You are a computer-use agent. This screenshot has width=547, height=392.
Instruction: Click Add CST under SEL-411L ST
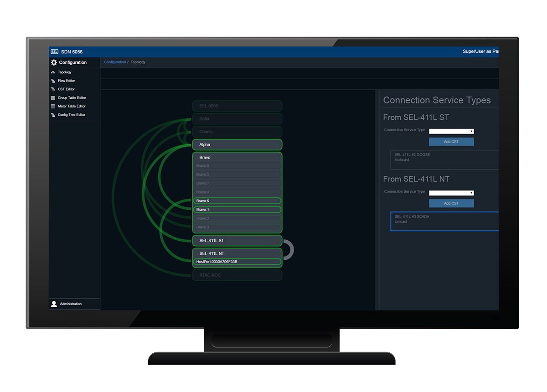click(x=451, y=142)
